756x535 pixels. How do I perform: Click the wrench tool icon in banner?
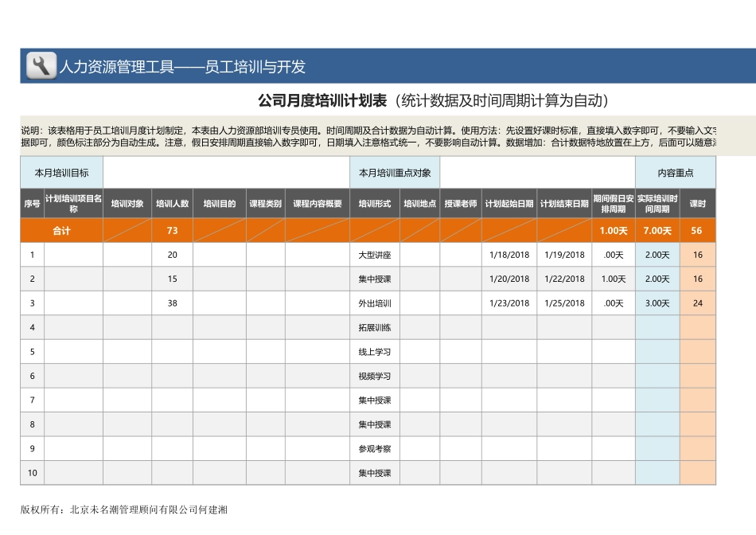pos(41,65)
